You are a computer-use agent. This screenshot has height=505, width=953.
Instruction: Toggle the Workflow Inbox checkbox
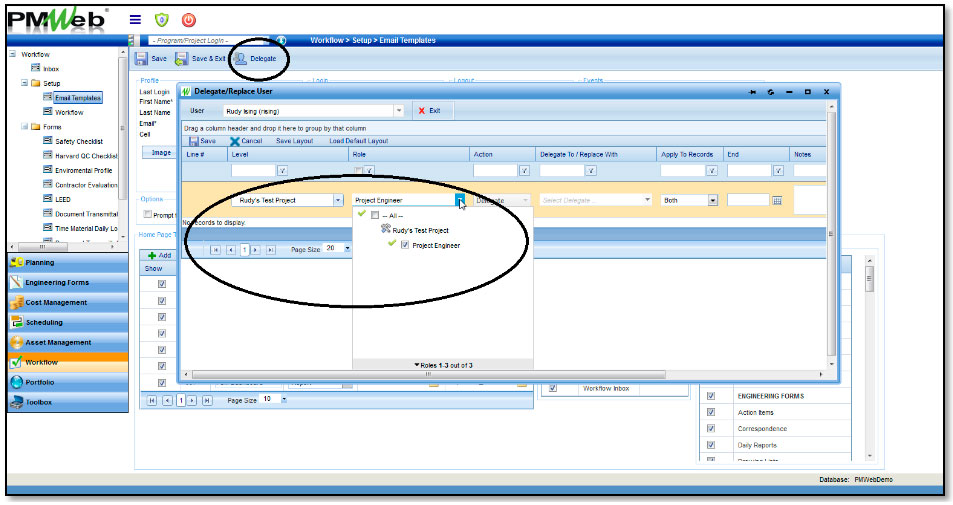[552, 388]
